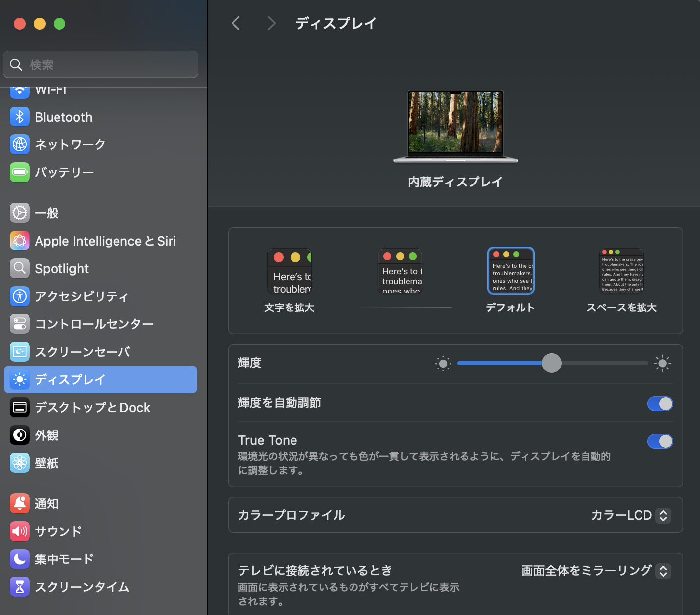This screenshot has width=700, height=615.
Task: Open the スクリーンタイム hourglass icon
Action: coord(20,587)
